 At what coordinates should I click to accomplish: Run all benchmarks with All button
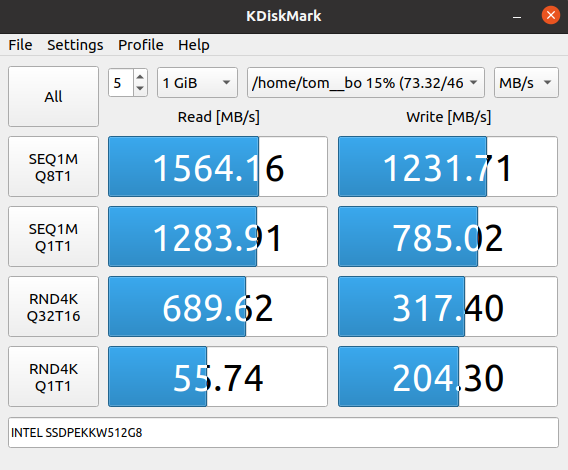point(54,97)
